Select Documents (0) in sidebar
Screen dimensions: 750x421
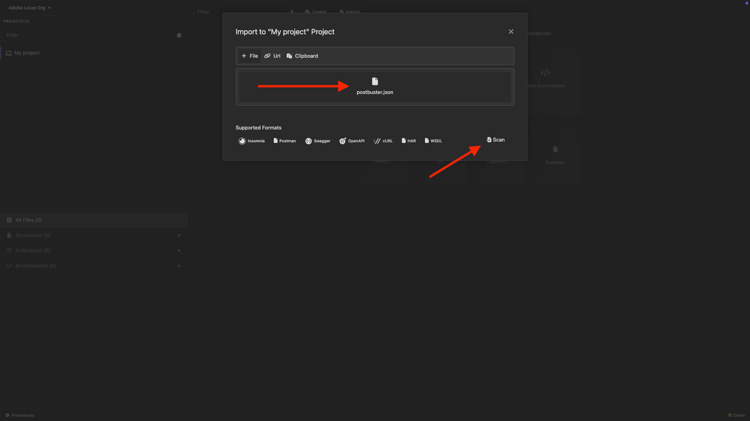click(x=33, y=235)
